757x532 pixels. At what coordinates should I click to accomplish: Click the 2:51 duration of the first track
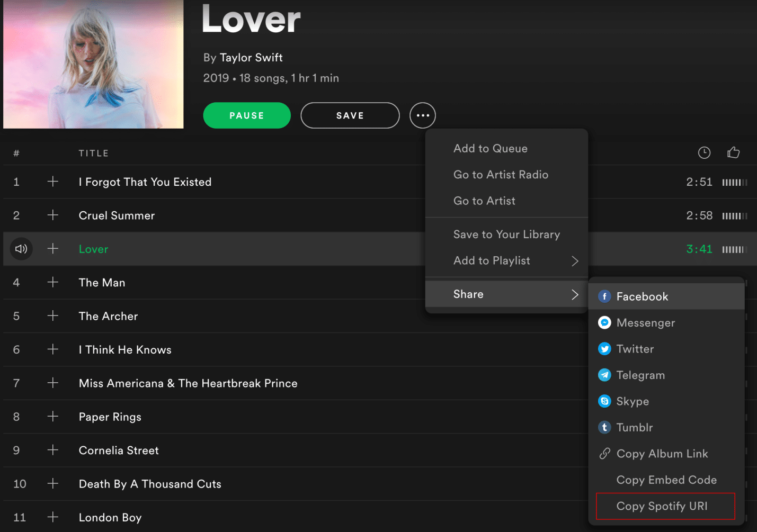[x=699, y=182]
